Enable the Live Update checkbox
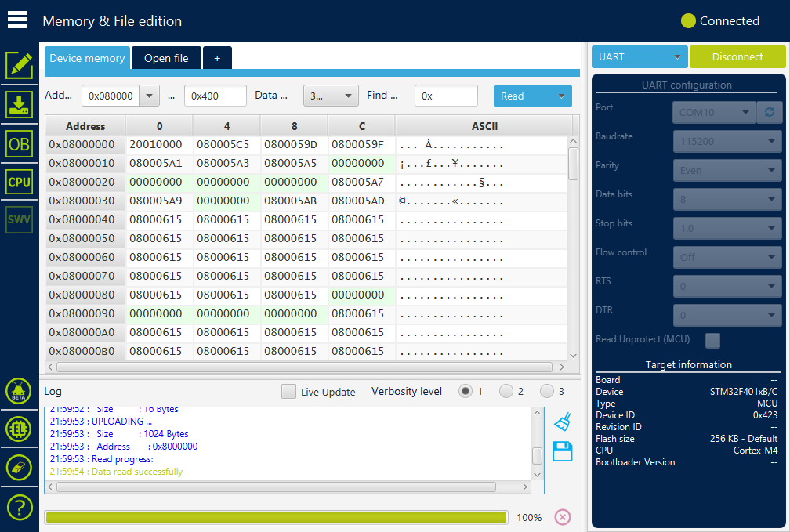The height and width of the screenshot is (532, 790). (288, 392)
